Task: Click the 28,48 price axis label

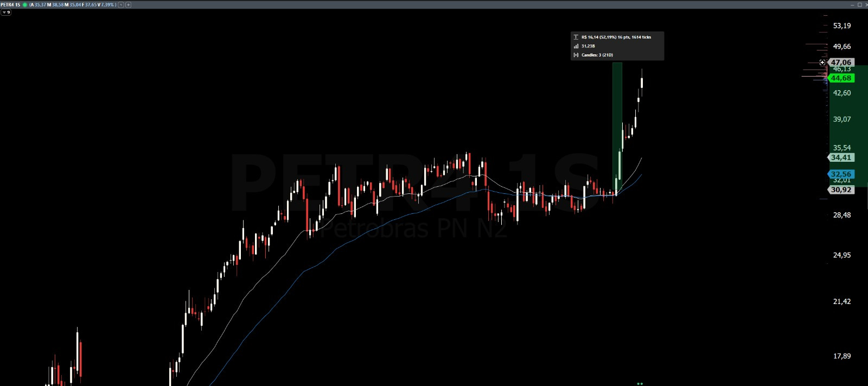Action: point(842,215)
